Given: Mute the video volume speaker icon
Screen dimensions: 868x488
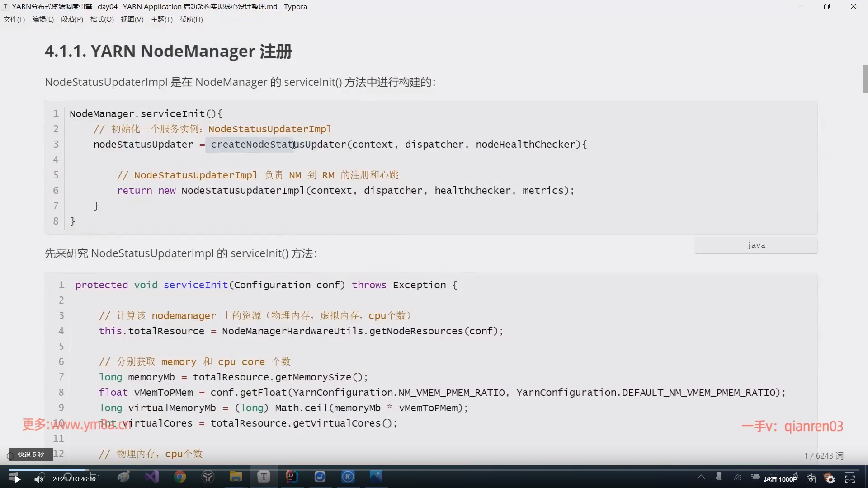Looking at the screenshot, I should pos(39,479).
